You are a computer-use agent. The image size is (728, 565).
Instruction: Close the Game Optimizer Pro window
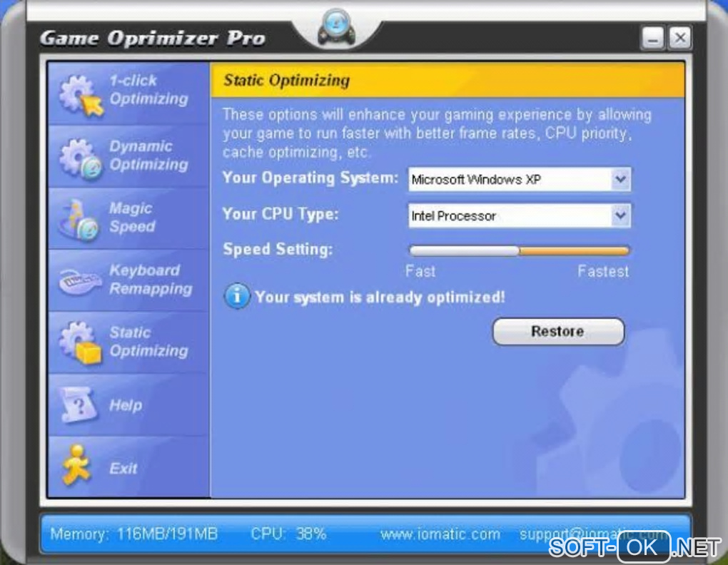click(680, 38)
